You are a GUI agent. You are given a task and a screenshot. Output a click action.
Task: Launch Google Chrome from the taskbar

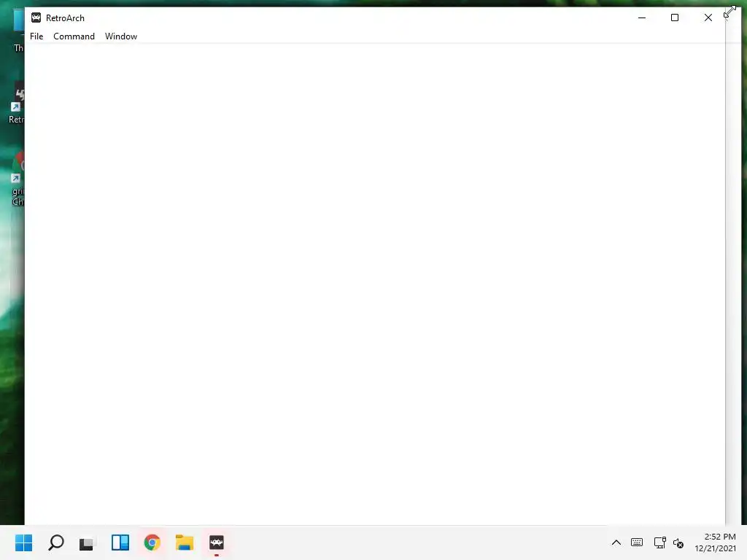[152, 542]
